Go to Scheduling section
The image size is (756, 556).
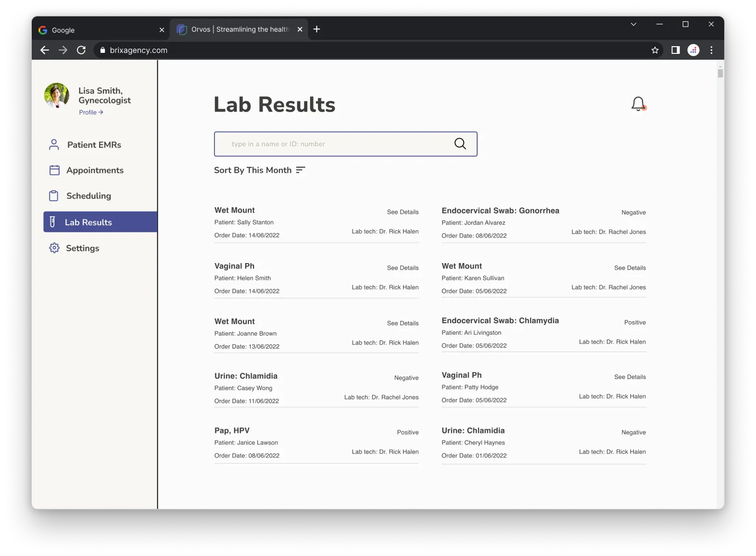point(88,196)
